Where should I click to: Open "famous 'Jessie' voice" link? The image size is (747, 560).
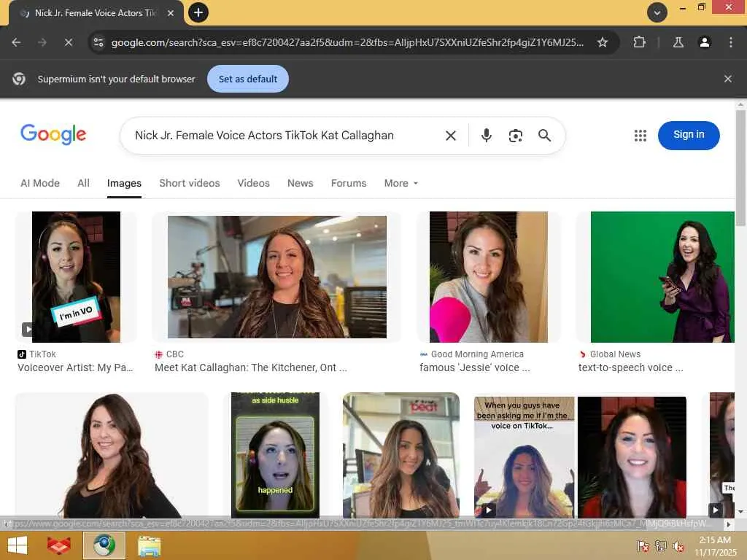click(474, 367)
